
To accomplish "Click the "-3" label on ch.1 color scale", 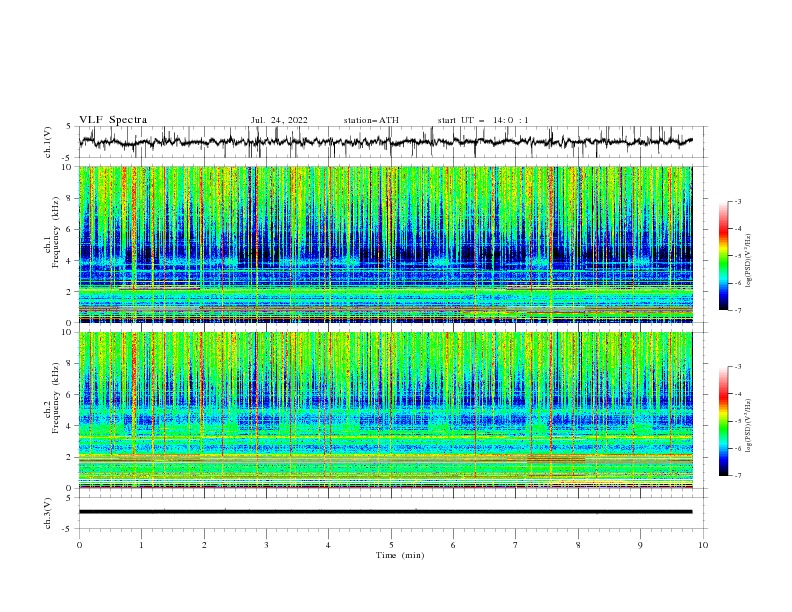I will 737,201.
